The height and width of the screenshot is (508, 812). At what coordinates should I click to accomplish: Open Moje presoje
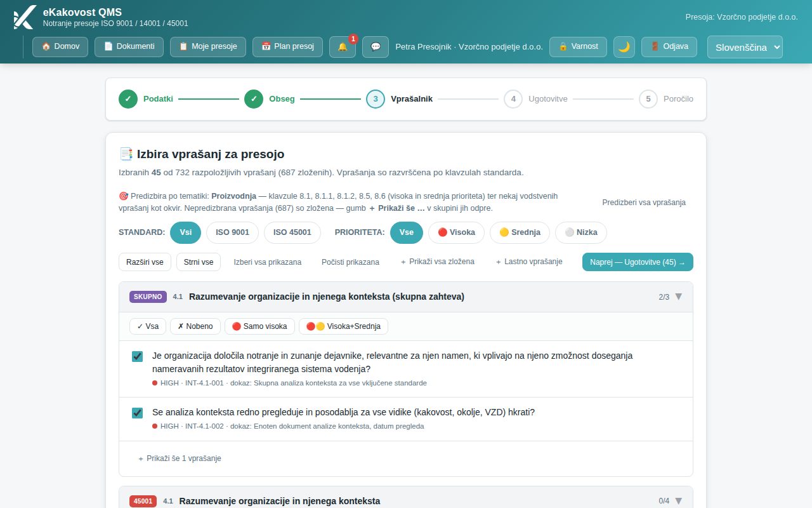point(208,47)
